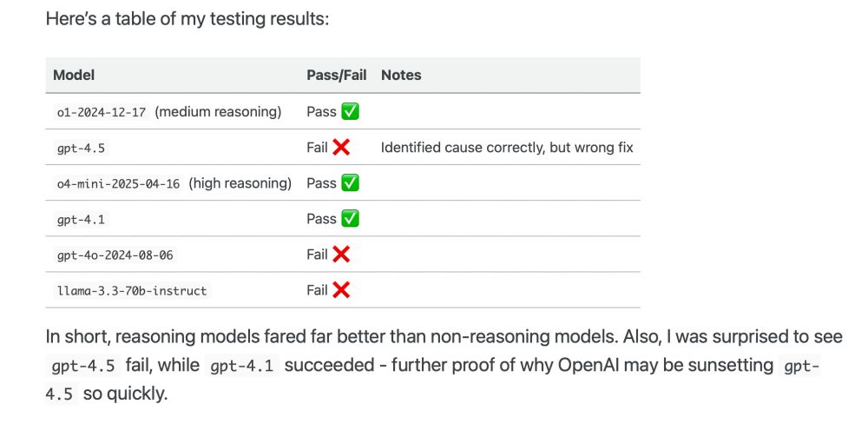Click the red X in the gpt-4o-2024-08-06 row

pyautogui.click(x=341, y=255)
